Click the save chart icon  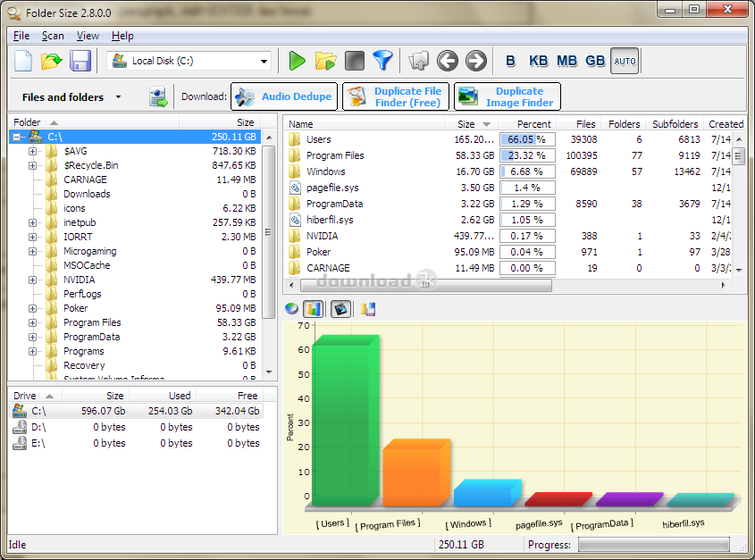pos(368,309)
